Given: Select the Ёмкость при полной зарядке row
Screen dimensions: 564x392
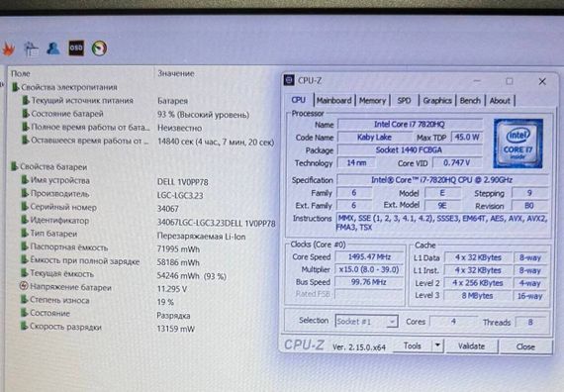Looking at the screenshot, I should coord(110,261).
